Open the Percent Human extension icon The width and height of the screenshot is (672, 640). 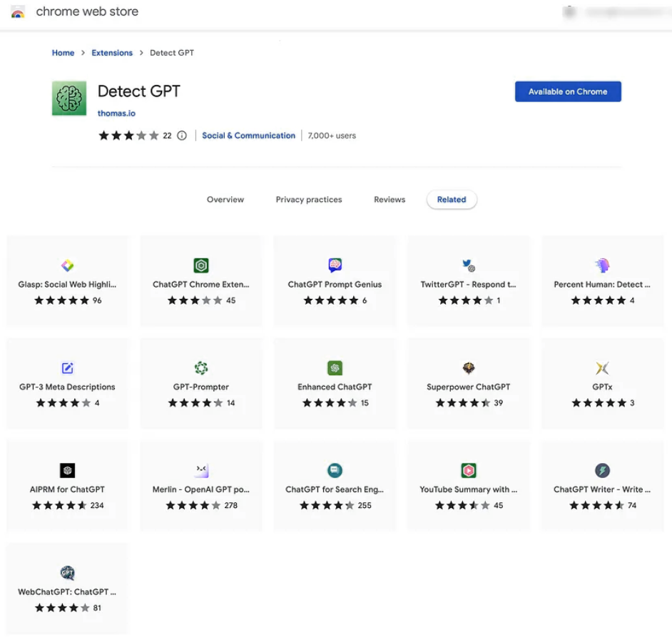tap(602, 265)
